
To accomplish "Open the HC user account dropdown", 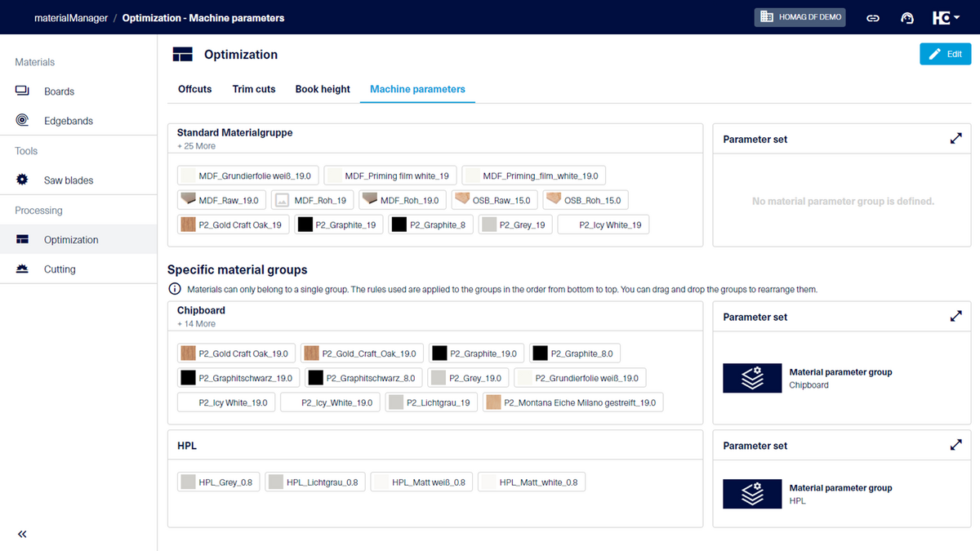I will tap(946, 18).
